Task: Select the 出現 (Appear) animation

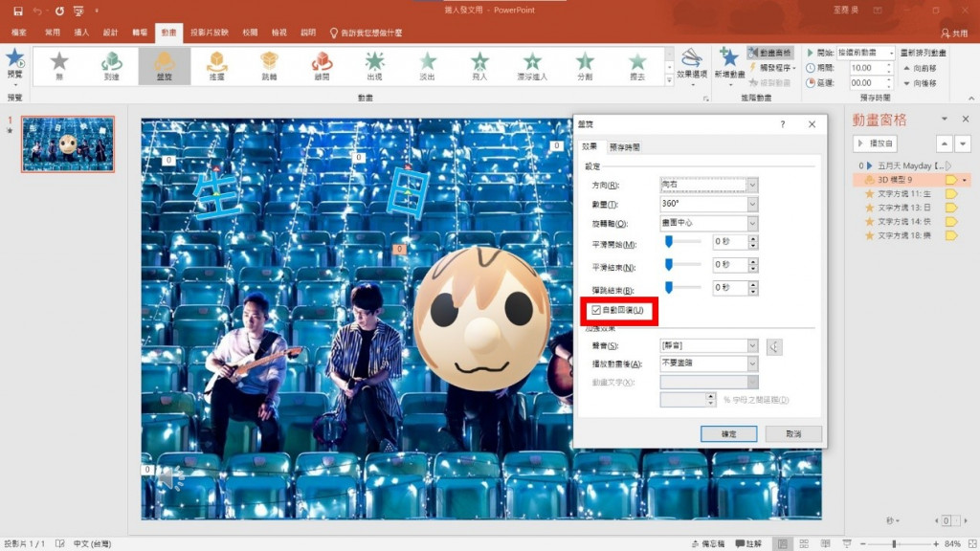Action: (374, 66)
